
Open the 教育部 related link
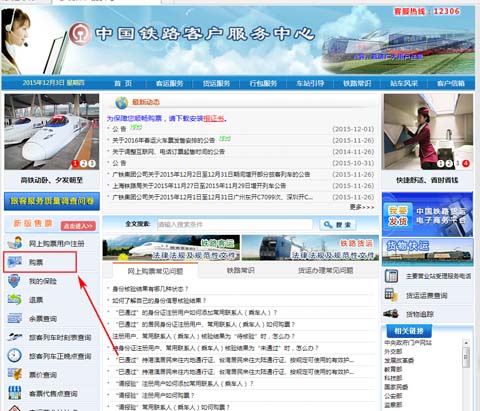pos(393,369)
